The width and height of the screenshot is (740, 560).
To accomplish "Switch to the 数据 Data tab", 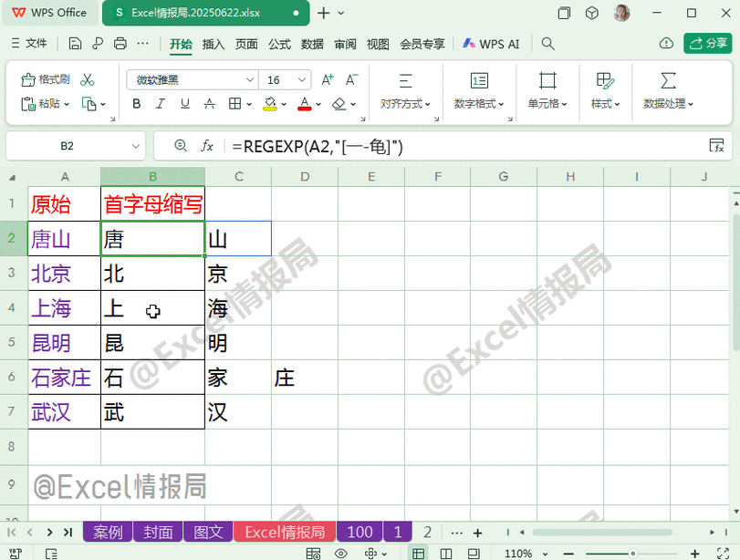I will coord(312,44).
